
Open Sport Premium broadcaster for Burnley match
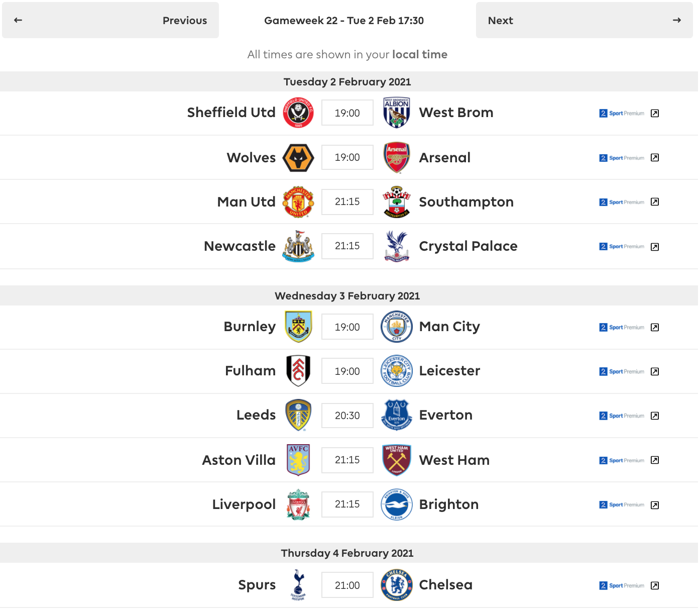[x=622, y=328]
